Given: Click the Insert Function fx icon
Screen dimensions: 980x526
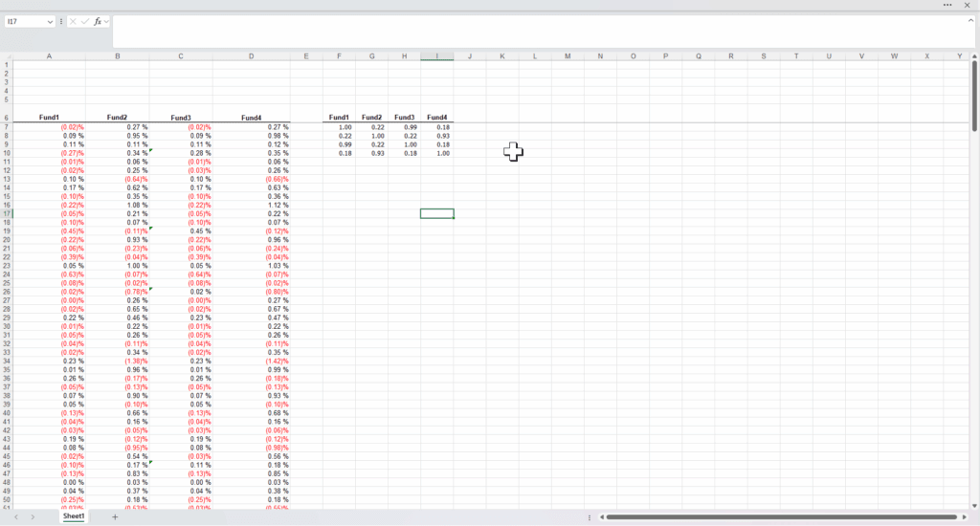Looking at the screenshot, I should (97, 21).
